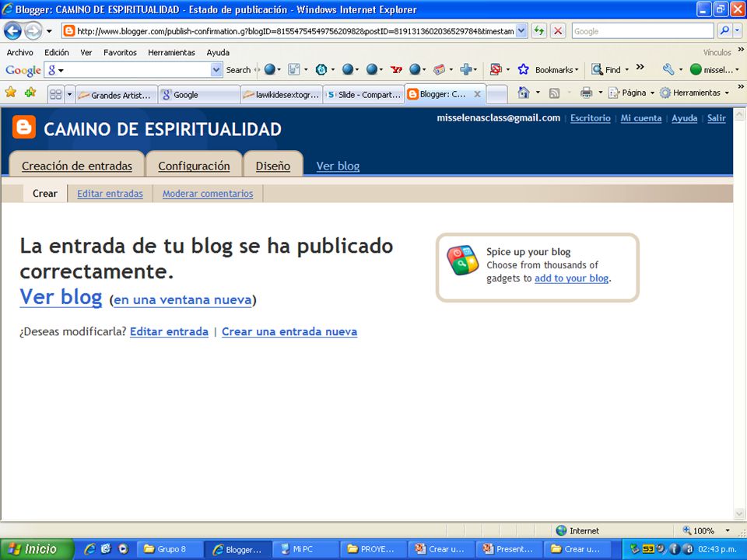Click the empty new tab button
The width and height of the screenshot is (747, 560).
(x=496, y=94)
